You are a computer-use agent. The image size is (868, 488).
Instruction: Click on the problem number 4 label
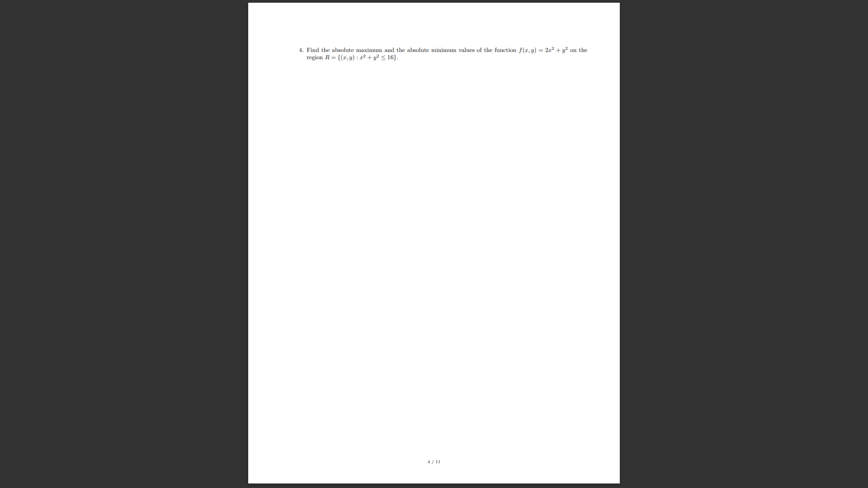point(301,50)
